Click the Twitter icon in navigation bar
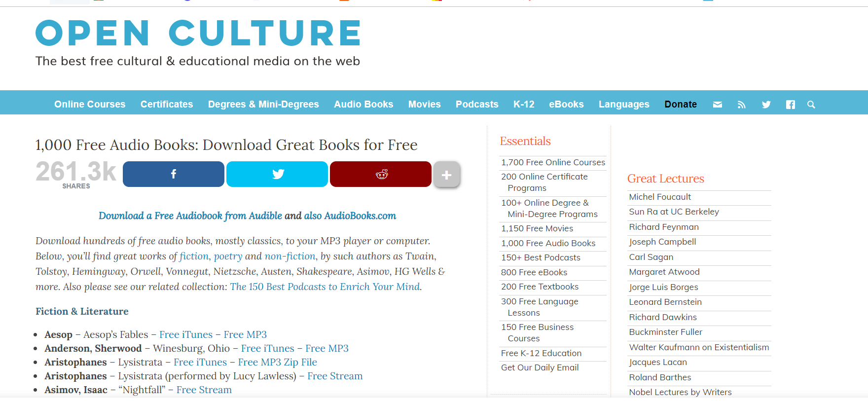 click(766, 105)
